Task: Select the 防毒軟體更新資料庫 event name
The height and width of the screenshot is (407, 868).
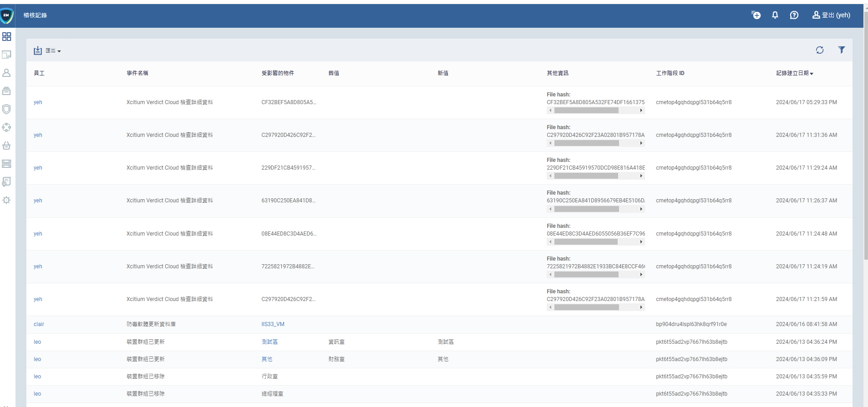Action: tap(151, 324)
